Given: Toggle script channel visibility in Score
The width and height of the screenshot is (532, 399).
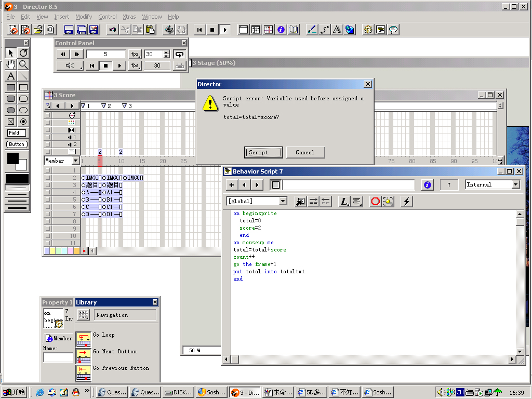Looking at the screenshot, I should click(48, 152).
